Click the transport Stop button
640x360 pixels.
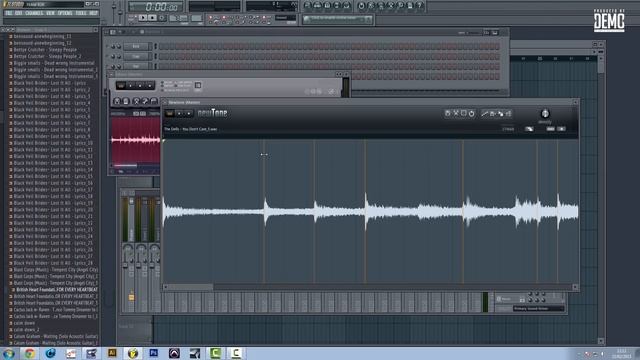(152, 18)
